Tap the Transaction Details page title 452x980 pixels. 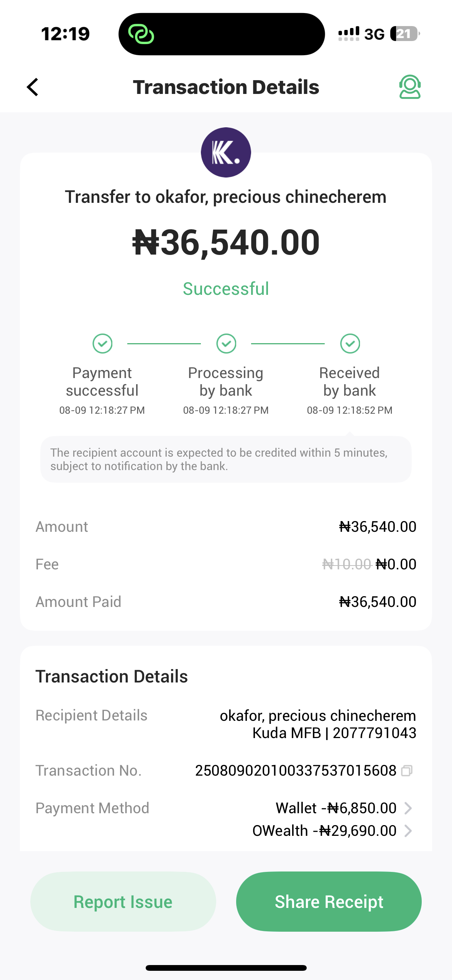[226, 87]
